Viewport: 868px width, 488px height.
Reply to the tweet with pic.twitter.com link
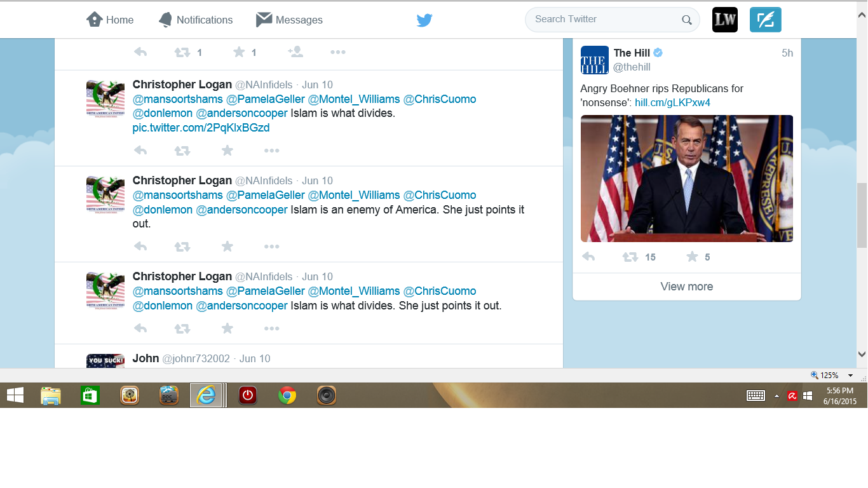[140, 151]
